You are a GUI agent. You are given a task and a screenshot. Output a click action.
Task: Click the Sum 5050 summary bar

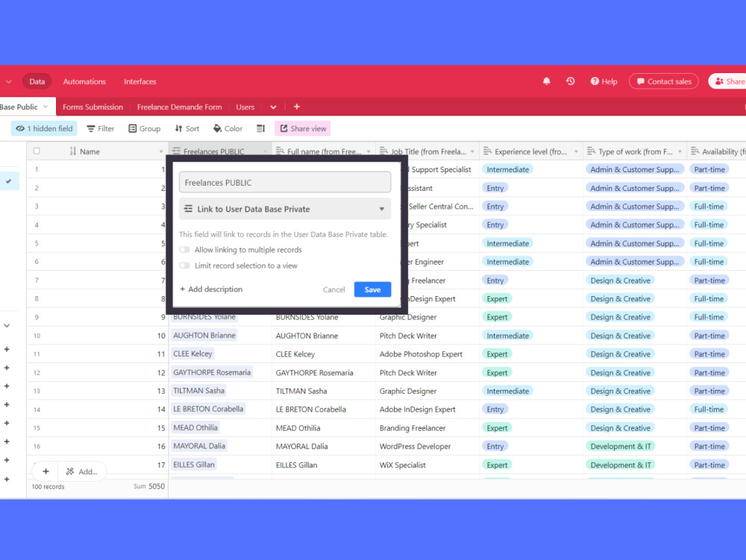[149, 486]
